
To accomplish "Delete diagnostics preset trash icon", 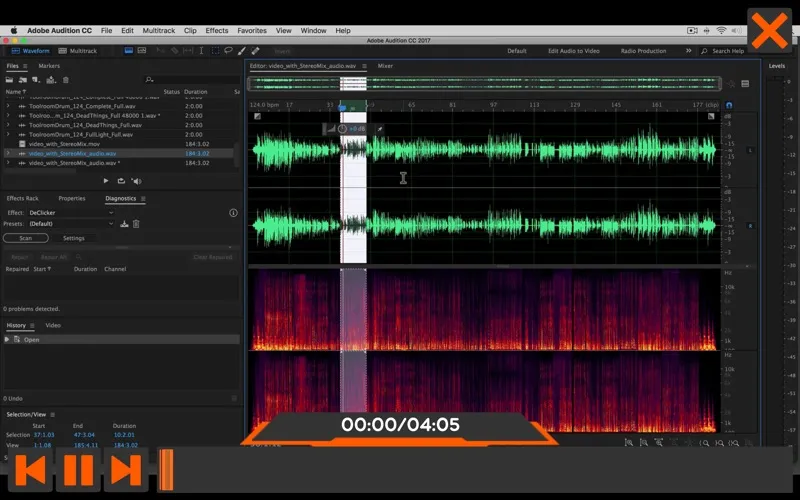I will point(136,224).
